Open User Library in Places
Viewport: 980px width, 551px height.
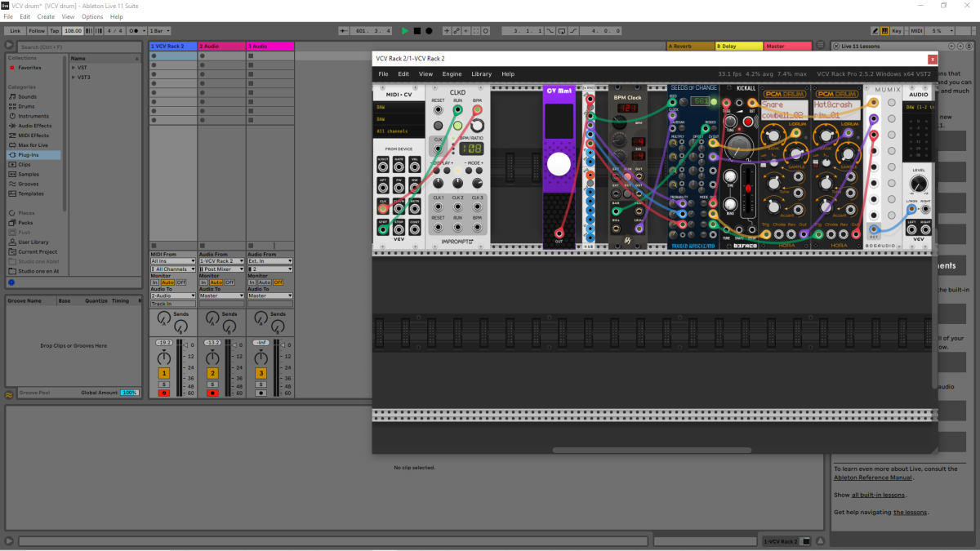tap(33, 242)
